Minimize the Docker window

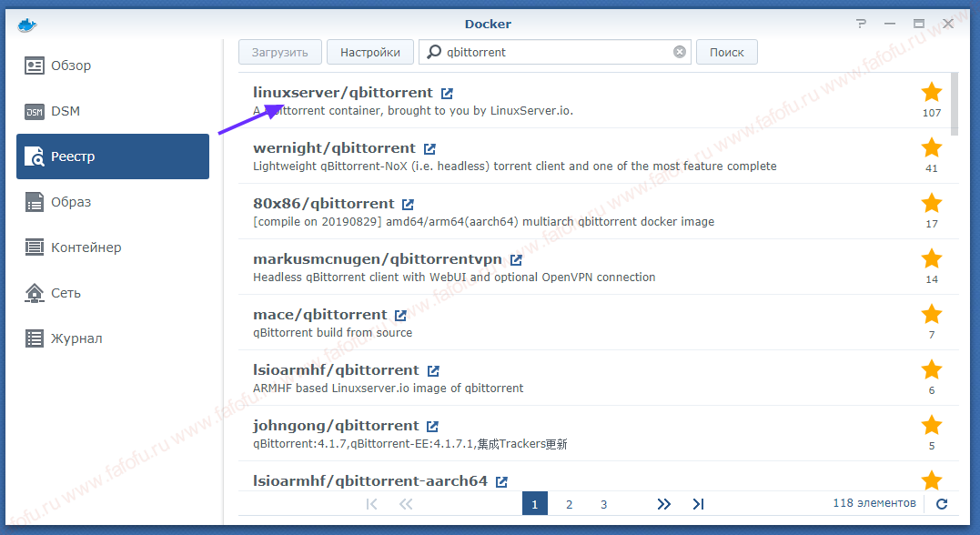click(x=890, y=24)
